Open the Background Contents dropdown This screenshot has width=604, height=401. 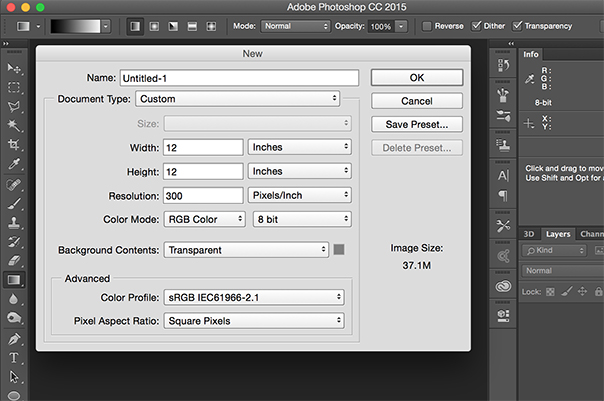(246, 250)
